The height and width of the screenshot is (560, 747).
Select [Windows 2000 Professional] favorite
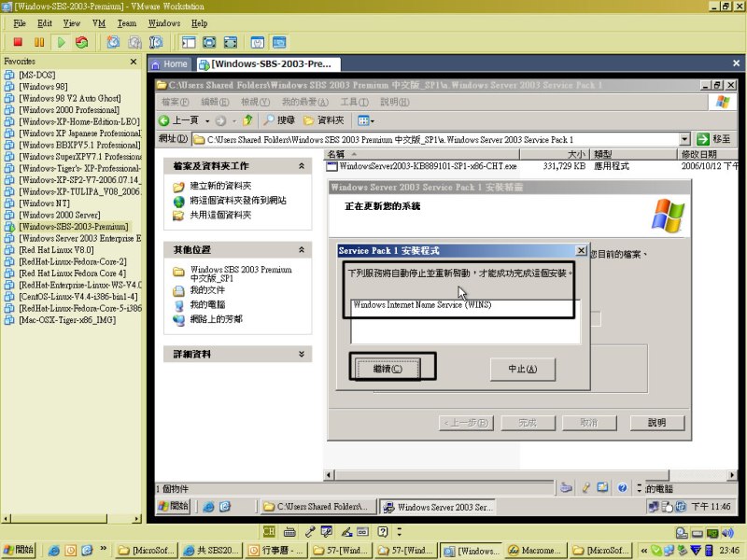68,110
